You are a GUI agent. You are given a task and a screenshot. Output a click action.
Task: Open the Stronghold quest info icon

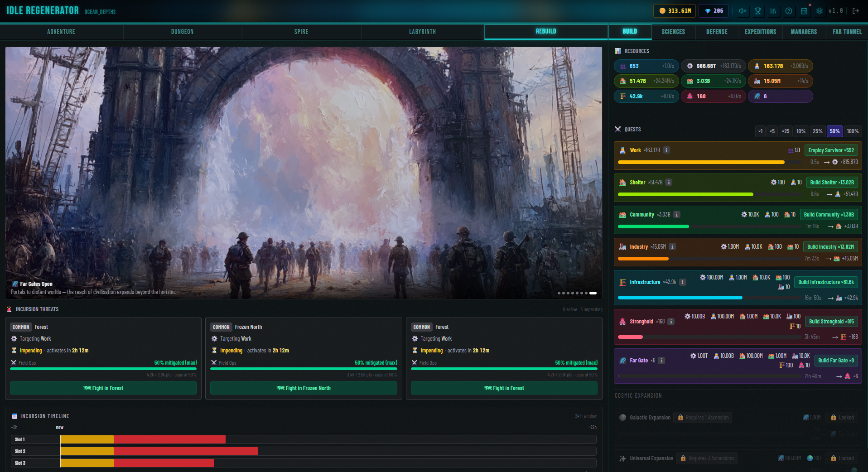tap(671, 322)
